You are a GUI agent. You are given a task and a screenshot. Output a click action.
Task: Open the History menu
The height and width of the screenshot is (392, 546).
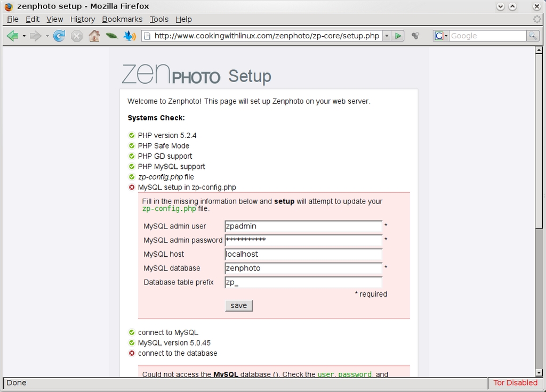click(83, 19)
